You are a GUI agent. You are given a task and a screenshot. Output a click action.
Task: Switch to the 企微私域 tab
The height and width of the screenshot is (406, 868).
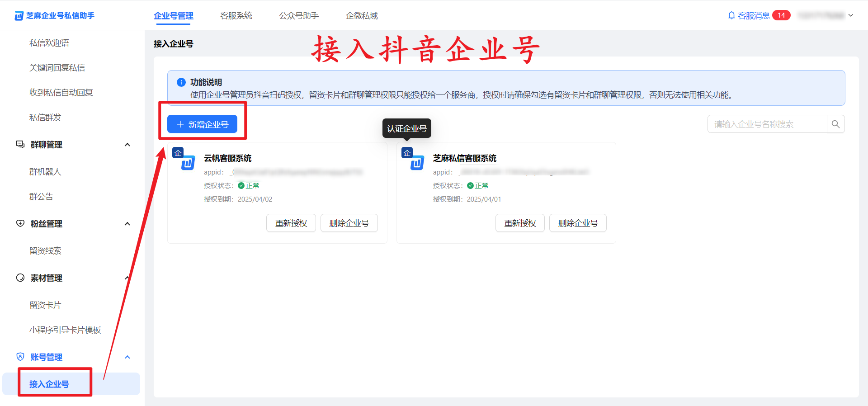[362, 16]
